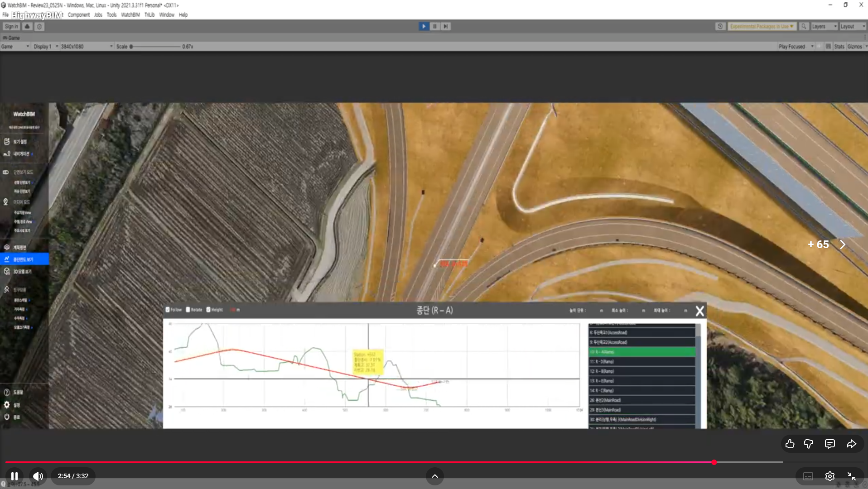Click the Unity cloud icon in toolbar
This screenshot has height=489, width=868.
pos(27,27)
